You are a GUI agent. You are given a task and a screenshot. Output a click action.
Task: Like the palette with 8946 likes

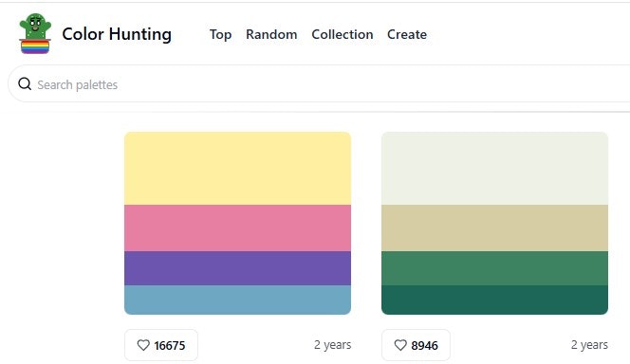tap(416, 345)
